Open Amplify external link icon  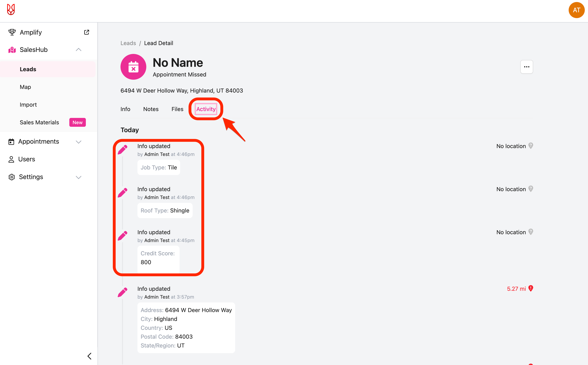click(86, 32)
